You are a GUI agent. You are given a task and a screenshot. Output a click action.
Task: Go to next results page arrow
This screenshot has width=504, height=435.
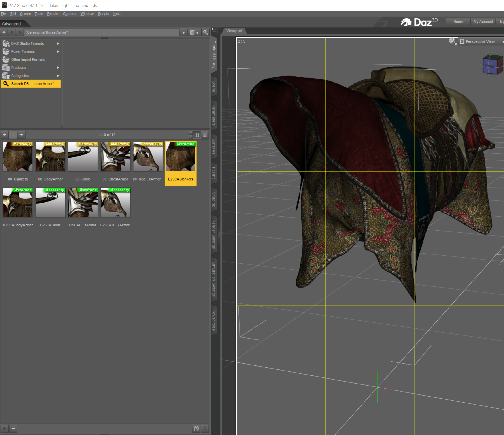21,134
